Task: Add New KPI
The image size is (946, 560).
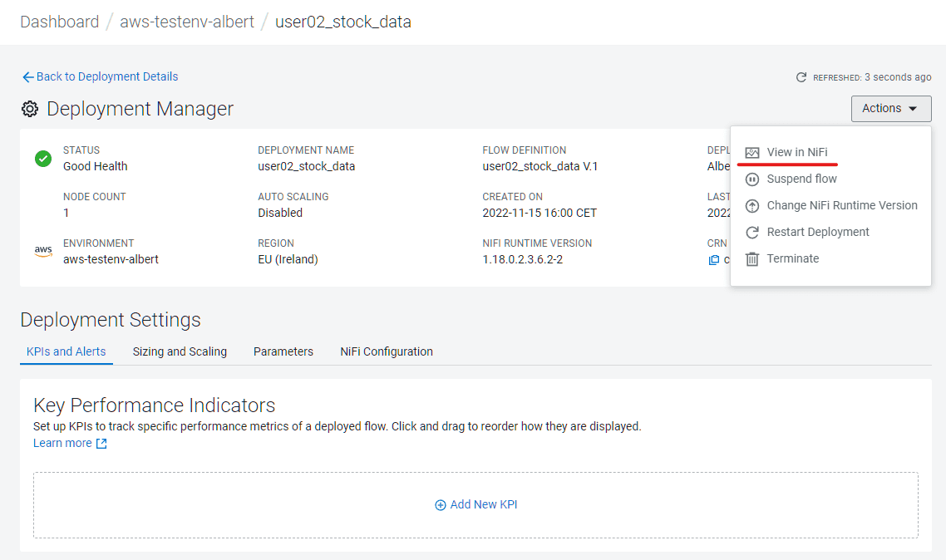Action: point(476,505)
